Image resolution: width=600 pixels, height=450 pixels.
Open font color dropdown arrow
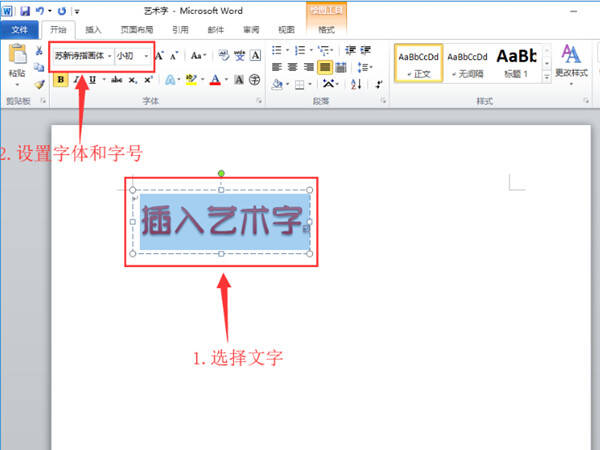(227, 80)
